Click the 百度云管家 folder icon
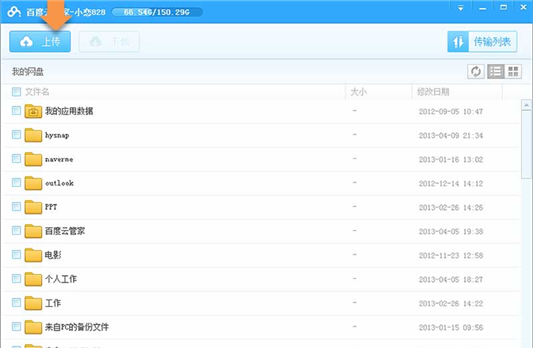 pos(33,231)
